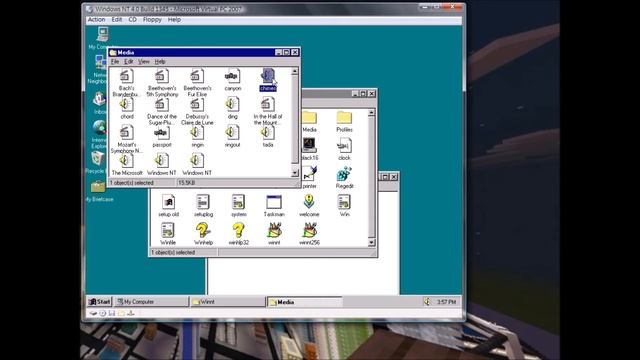
Task: Select the ringin sound file
Action: tap(197, 133)
